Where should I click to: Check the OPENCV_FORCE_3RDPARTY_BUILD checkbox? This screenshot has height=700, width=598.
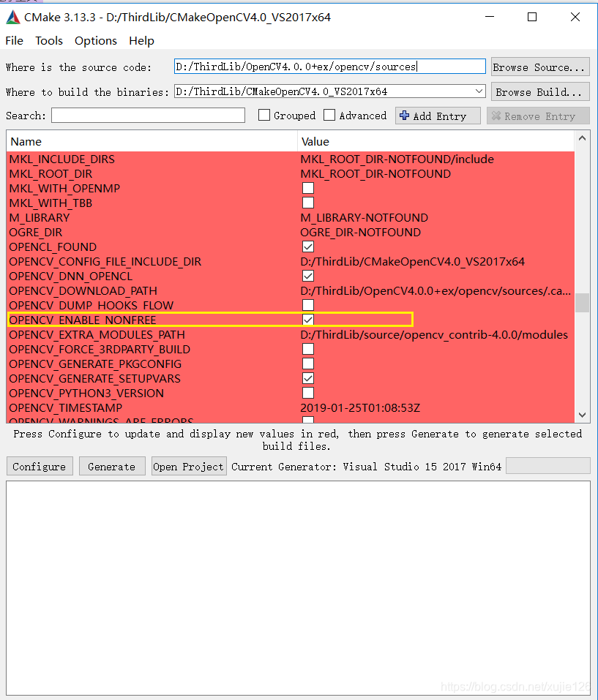tap(308, 349)
